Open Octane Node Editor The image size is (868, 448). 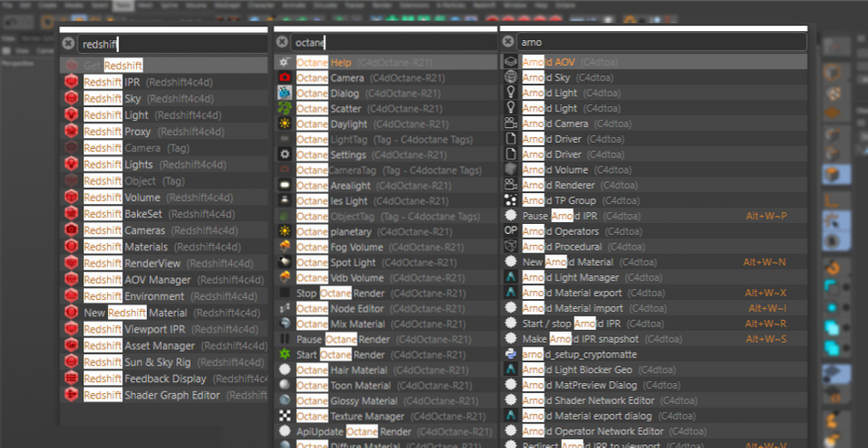click(x=386, y=308)
